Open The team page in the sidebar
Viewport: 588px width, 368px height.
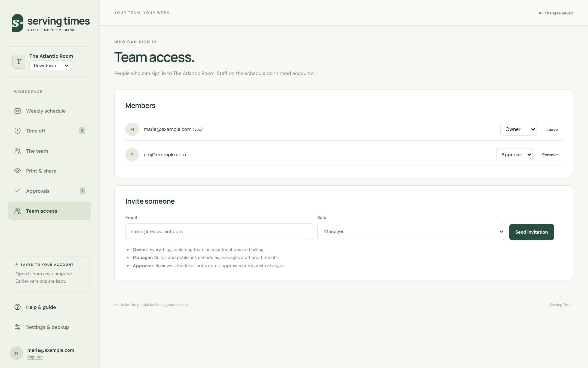(x=50, y=151)
